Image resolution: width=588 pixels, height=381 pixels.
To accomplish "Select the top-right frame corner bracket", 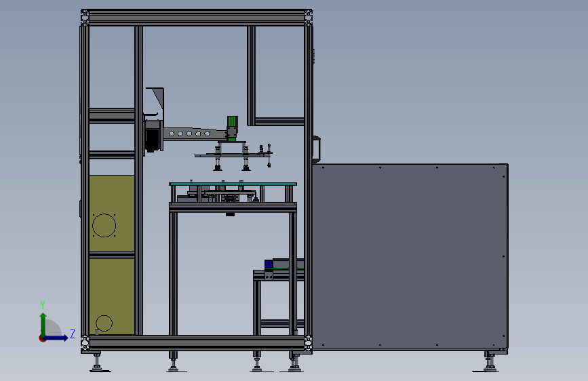I will coord(309,18).
